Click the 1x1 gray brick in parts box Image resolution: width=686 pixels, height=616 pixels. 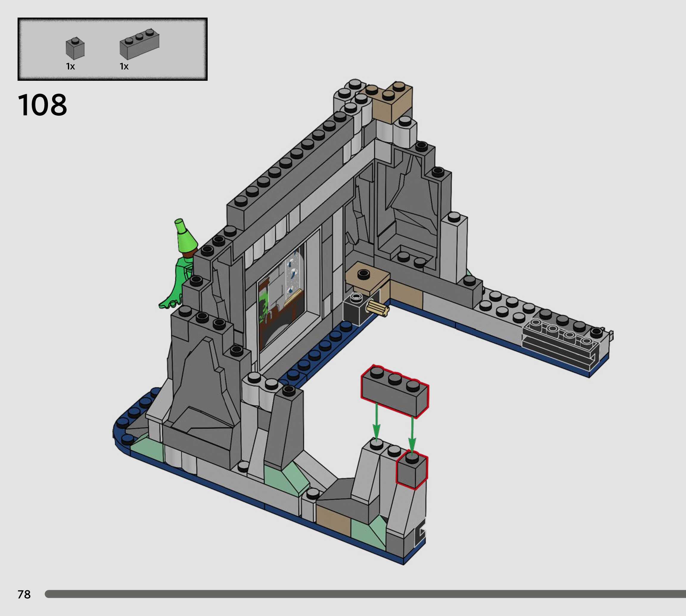pos(75,48)
